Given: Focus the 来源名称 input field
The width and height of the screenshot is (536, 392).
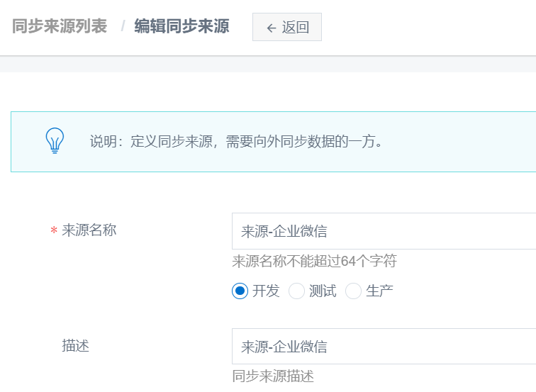Looking at the screenshot, I should point(383,231).
